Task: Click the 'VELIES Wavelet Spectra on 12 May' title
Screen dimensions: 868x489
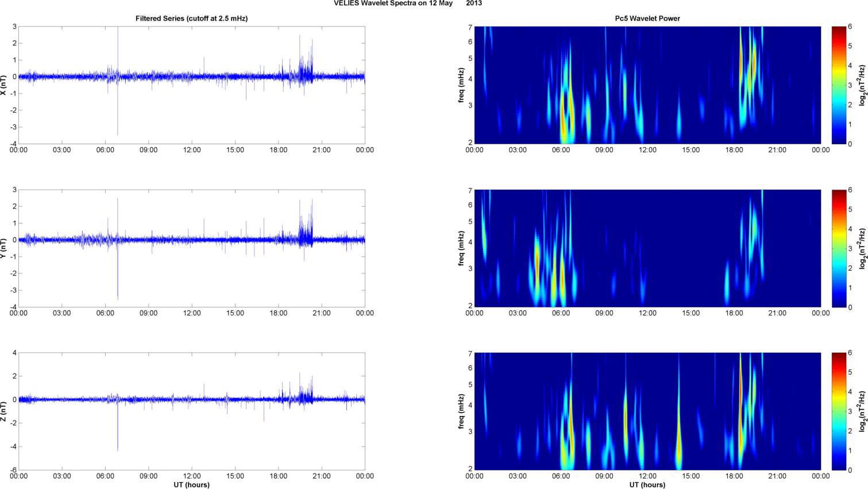Action: tap(393, 3)
